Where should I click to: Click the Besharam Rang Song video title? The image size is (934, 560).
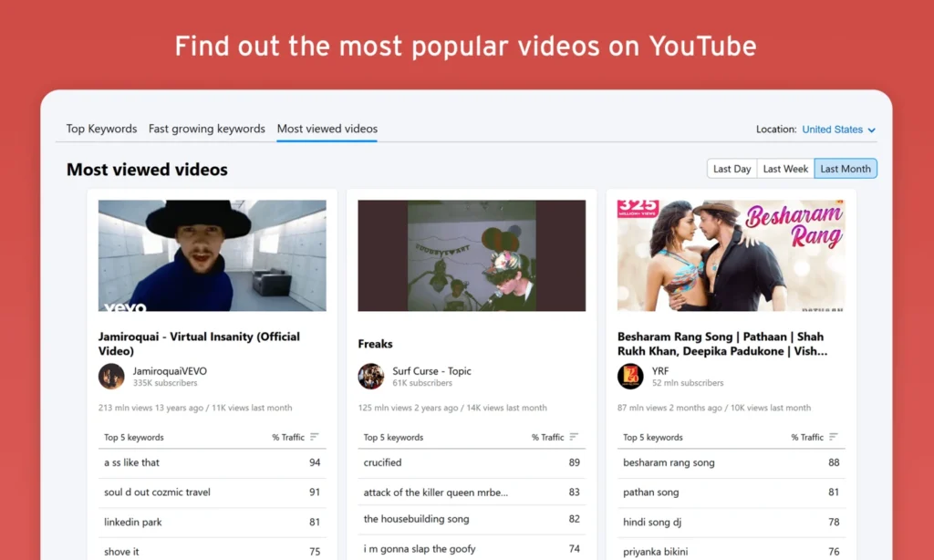point(722,344)
